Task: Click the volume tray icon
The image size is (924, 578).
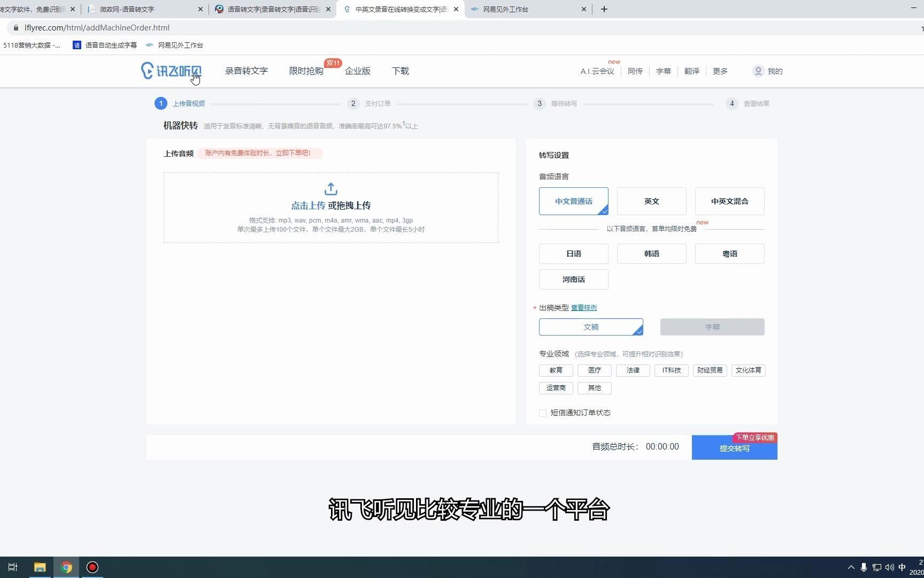Action: (890, 567)
